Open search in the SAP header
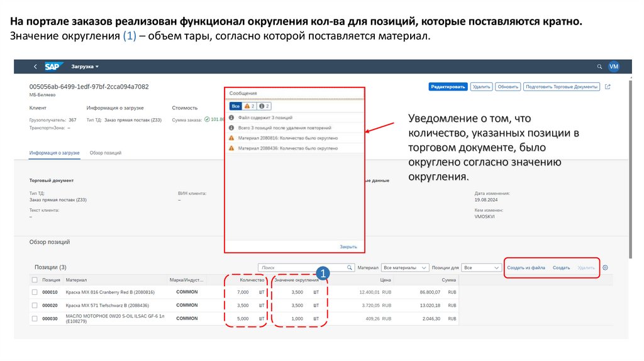644x361 pixels. 599,67
